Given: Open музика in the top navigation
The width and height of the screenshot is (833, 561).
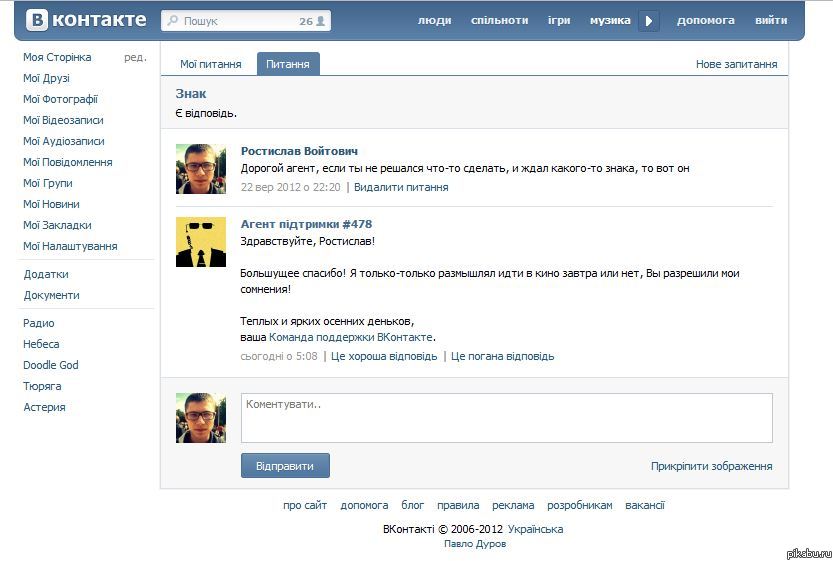Looking at the screenshot, I should (610, 20).
